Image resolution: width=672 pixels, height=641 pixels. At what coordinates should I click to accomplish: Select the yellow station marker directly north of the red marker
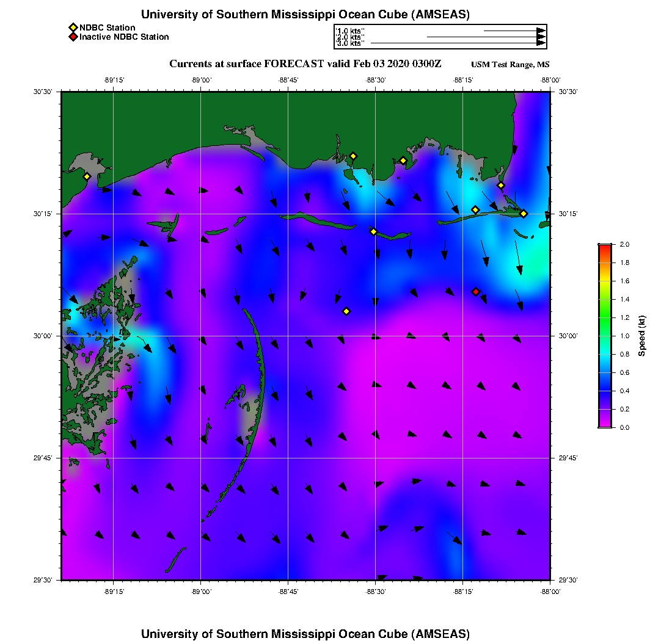(475, 210)
